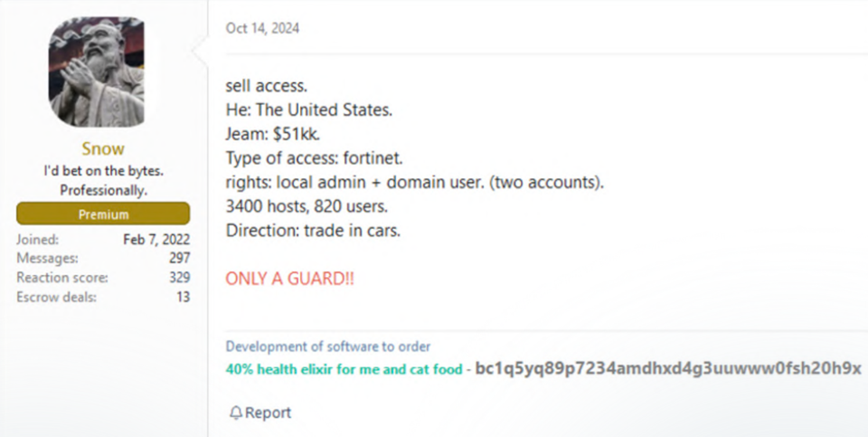868x437 pixels.
Task: Click the "Jeam: $51kk." line
Action: 267,135
